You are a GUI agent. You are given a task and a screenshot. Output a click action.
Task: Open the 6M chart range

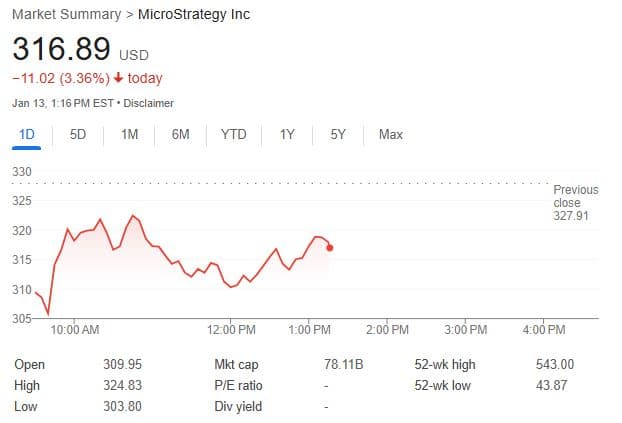pos(181,134)
